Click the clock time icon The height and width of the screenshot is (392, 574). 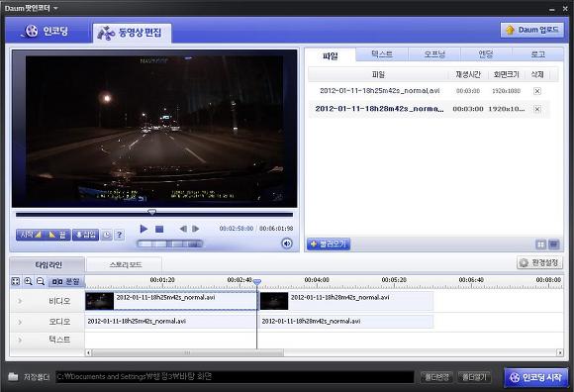click(107, 235)
